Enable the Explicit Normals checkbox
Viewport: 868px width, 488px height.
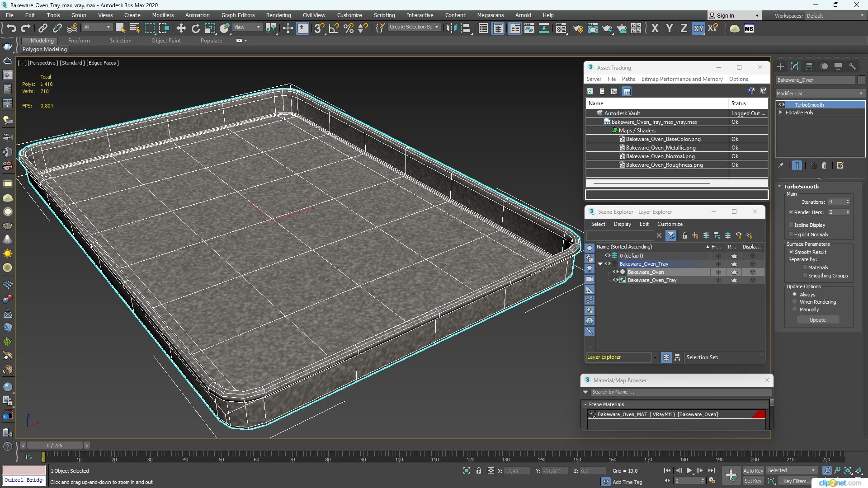tap(791, 234)
